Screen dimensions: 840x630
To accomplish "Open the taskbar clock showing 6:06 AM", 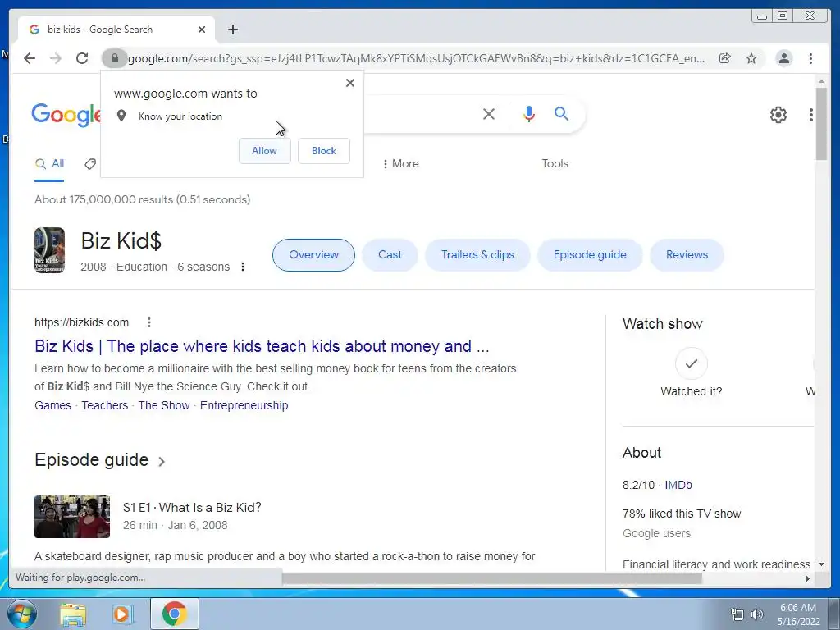I will click(798, 614).
